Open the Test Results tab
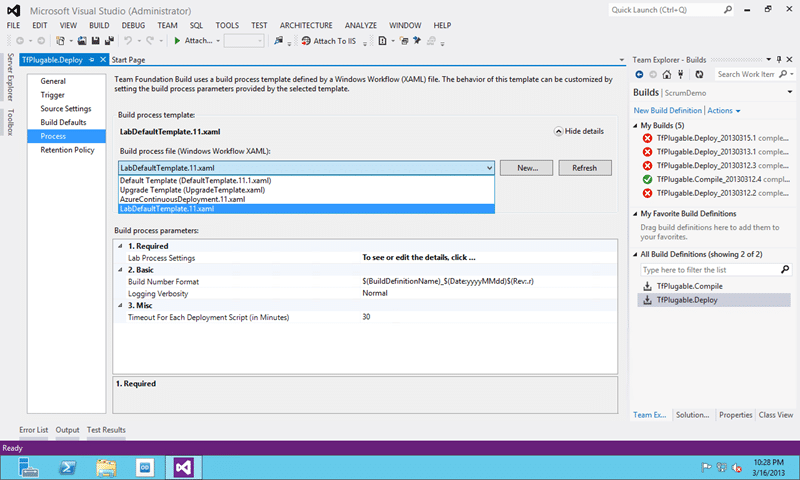The height and width of the screenshot is (480, 800). click(x=106, y=430)
